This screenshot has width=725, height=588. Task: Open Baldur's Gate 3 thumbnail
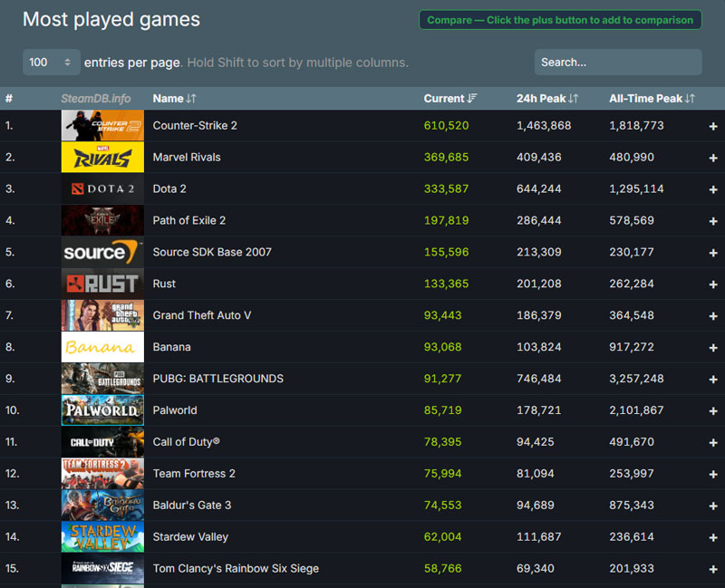click(x=102, y=506)
